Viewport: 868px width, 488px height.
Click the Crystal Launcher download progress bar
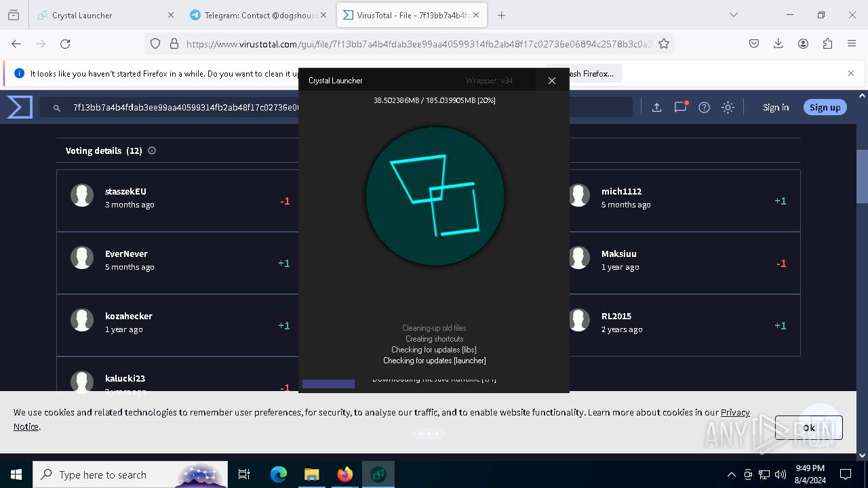328,384
